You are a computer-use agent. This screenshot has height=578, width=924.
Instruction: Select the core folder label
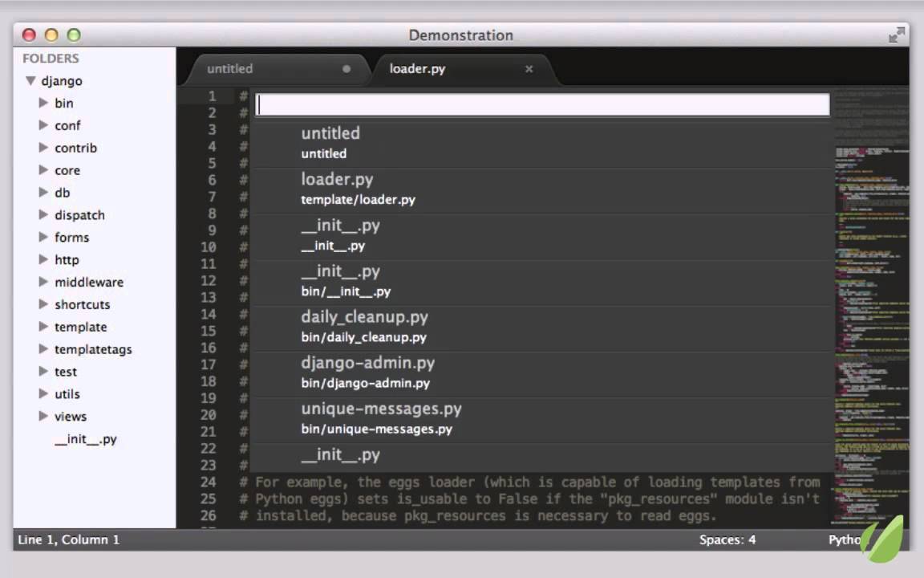click(x=67, y=170)
